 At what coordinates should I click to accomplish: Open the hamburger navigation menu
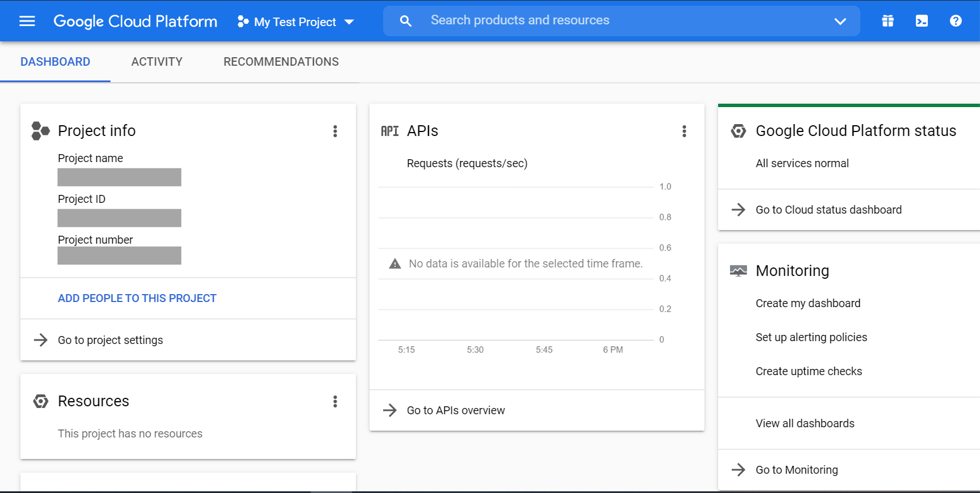point(27,21)
